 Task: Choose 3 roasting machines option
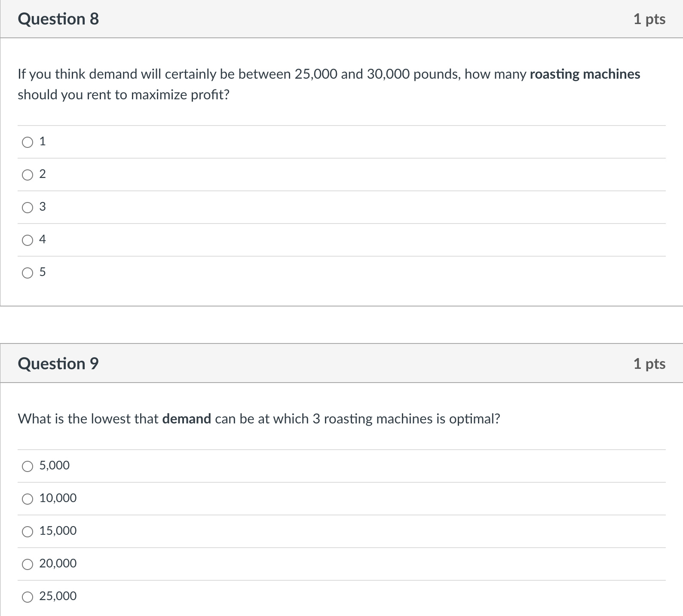coord(28,208)
